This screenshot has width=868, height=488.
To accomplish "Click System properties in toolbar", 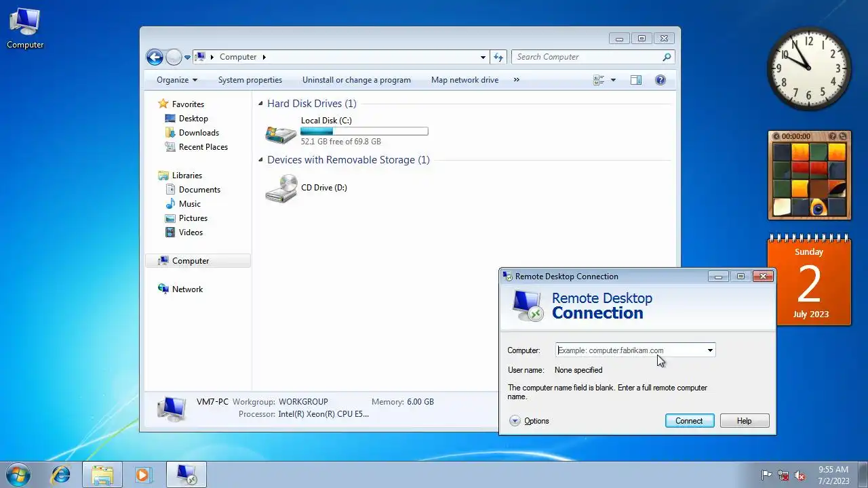I will [x=250, y=80].
